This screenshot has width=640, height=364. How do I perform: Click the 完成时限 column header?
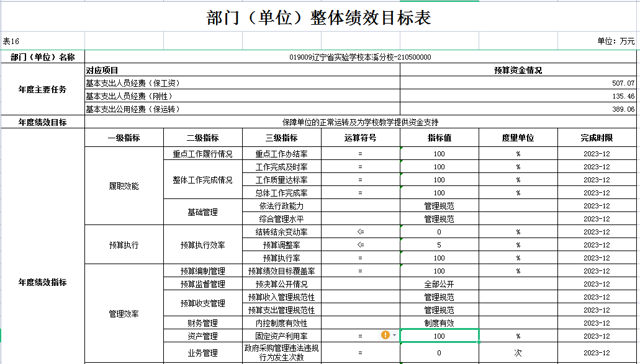597,138
